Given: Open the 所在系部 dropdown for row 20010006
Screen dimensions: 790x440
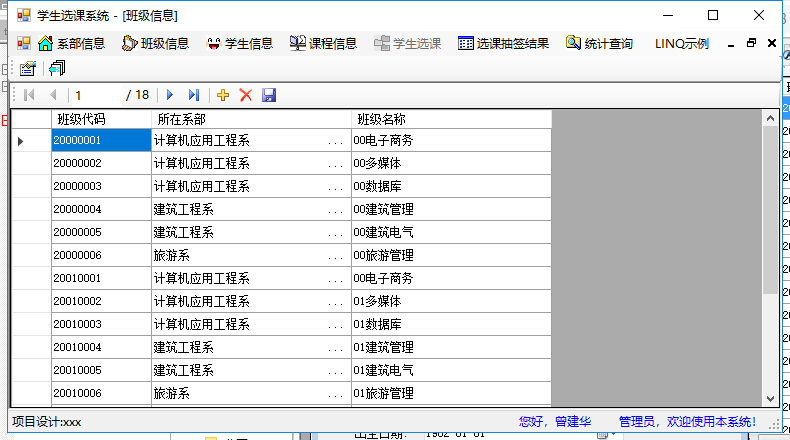Looking at the screenshot, I should click(x=335, y=394).
